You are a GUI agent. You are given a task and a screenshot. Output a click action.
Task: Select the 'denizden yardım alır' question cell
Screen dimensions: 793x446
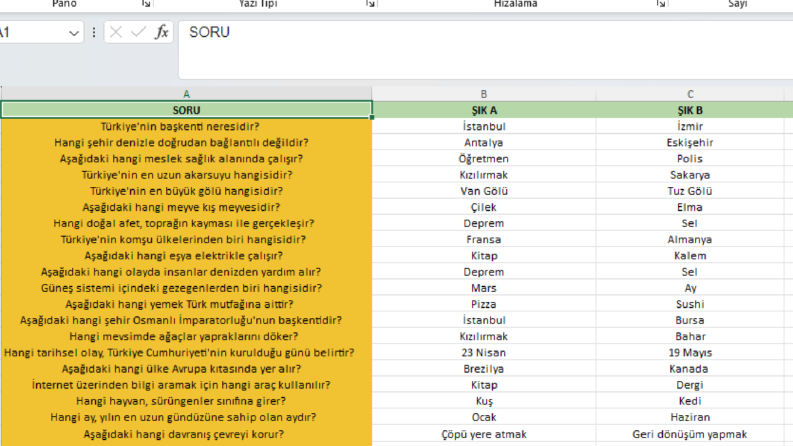pos(187,272)
